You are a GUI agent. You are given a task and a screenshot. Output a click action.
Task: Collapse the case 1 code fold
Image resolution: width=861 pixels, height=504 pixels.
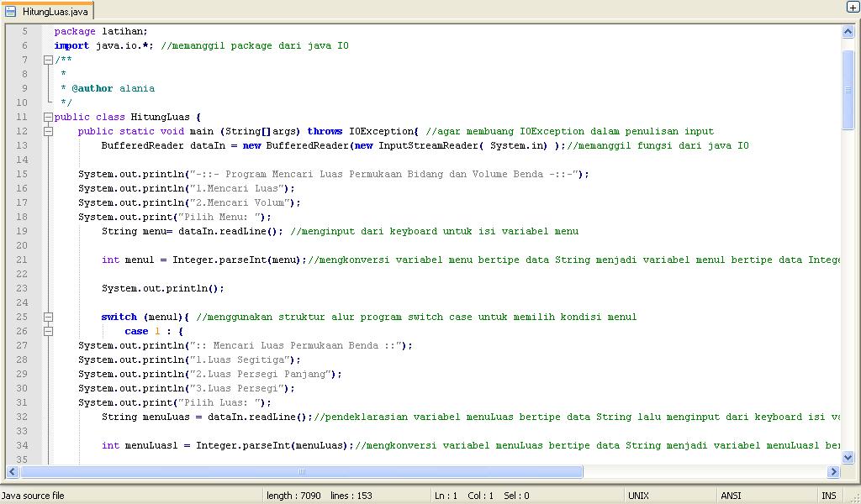[48, 331]
